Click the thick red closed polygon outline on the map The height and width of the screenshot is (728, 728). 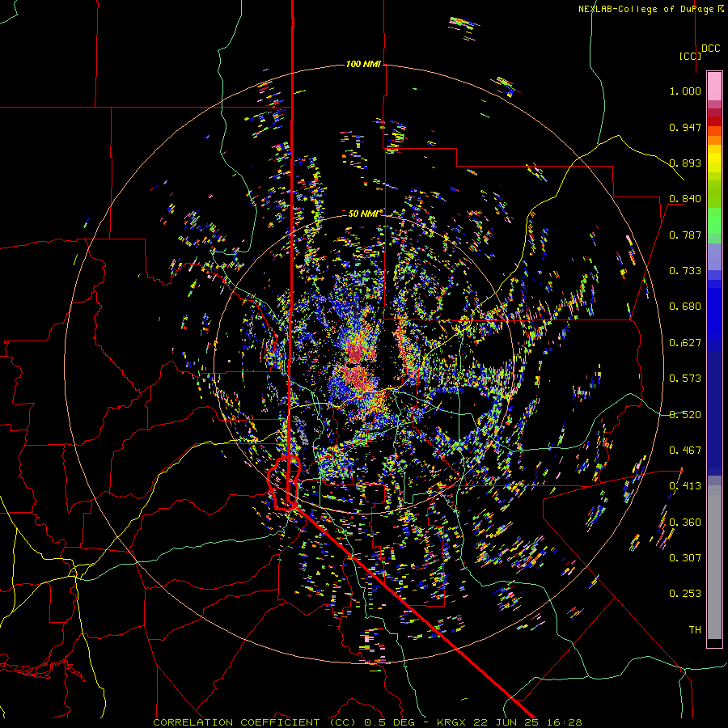click(284, 483)
